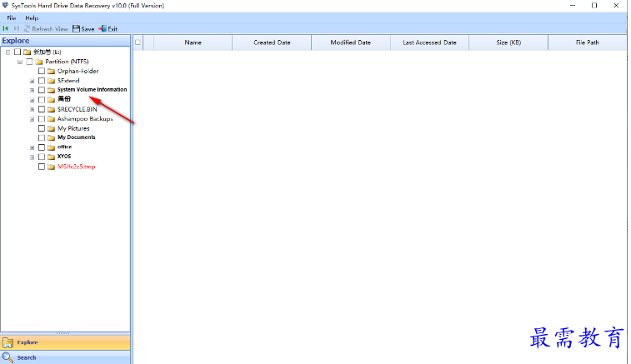The width and height of the screenshot is (631, 364).
Task: Sort by the Modified Date column header
Action: (x=351, y=42)
